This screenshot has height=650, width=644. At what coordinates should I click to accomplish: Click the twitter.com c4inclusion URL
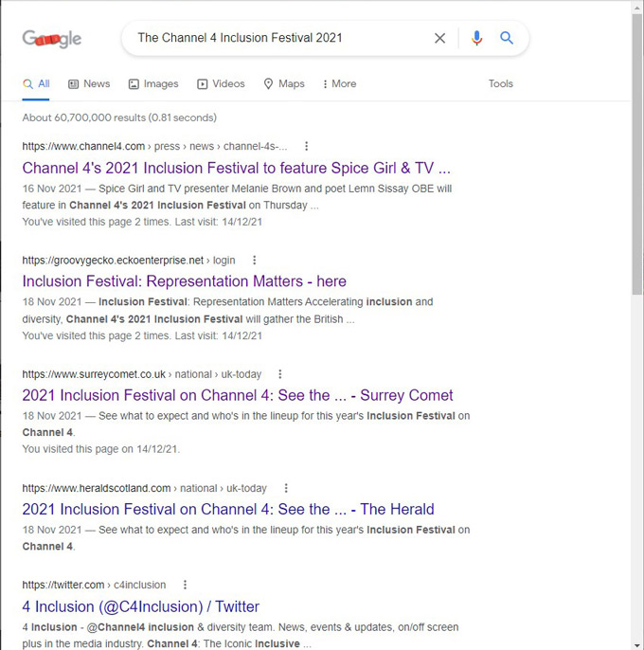pyautogui.click(x=94, y=585)
